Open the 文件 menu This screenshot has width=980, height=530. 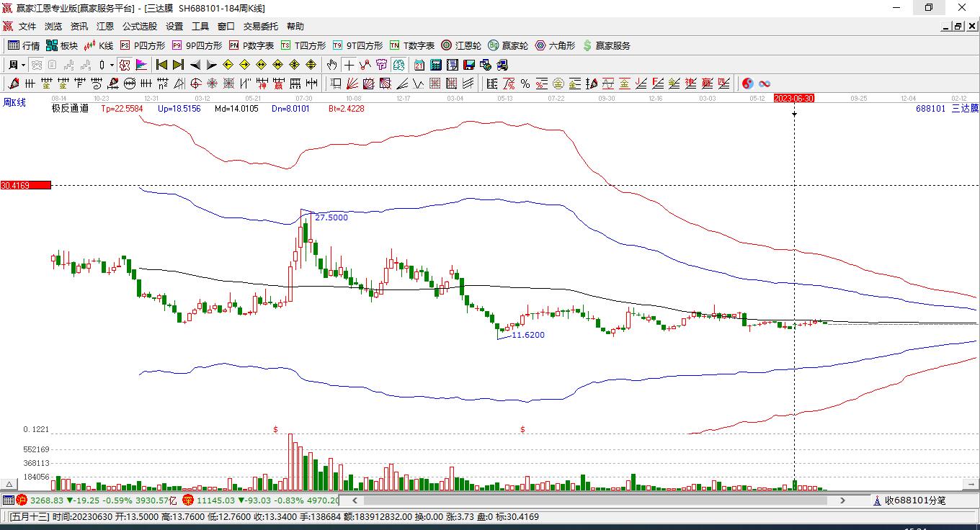coord(27,27)
